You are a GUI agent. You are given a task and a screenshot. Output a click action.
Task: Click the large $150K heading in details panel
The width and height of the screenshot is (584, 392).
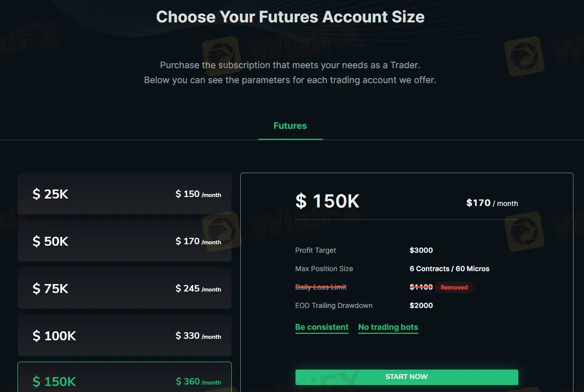[x=328, y=201]
